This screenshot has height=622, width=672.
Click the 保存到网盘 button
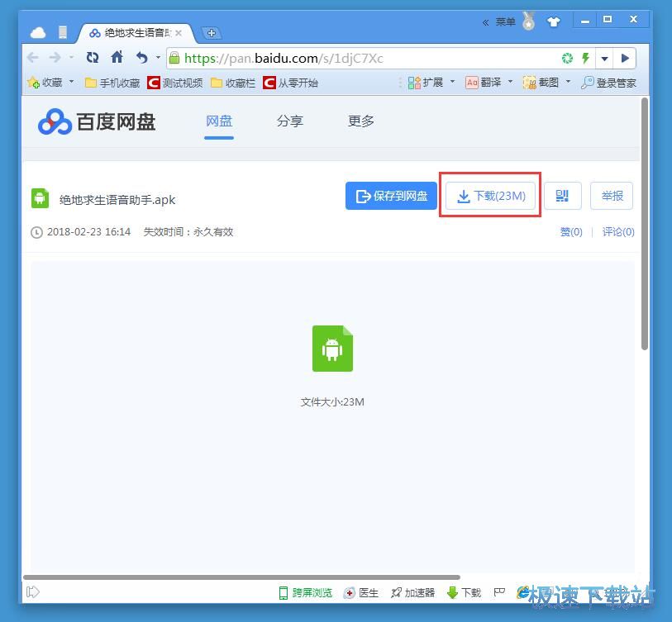click(391, 196)
